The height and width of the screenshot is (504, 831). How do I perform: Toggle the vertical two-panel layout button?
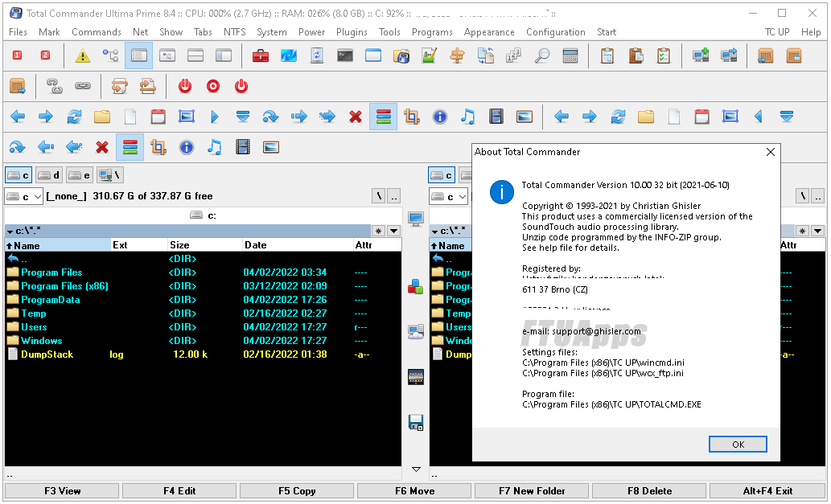[224, 55]
